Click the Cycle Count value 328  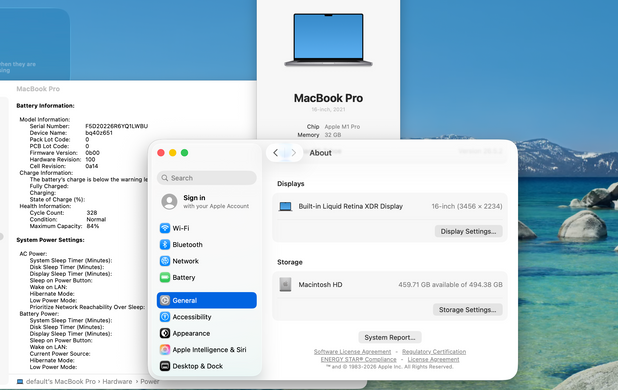tap(92, 213)
